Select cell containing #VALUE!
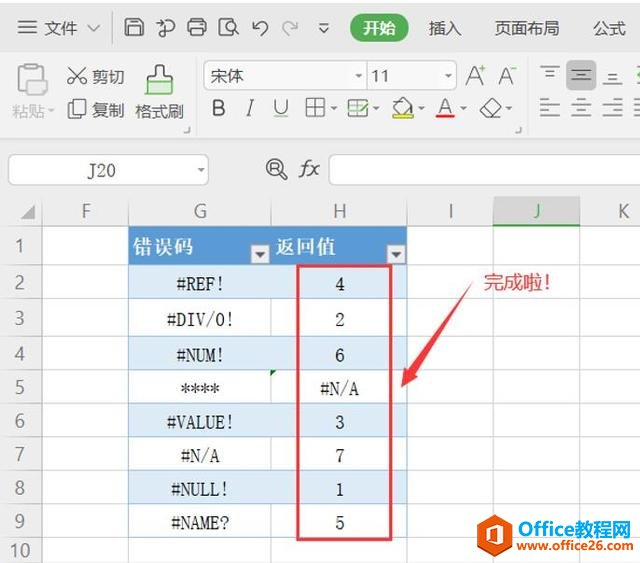 pos(200,421)
